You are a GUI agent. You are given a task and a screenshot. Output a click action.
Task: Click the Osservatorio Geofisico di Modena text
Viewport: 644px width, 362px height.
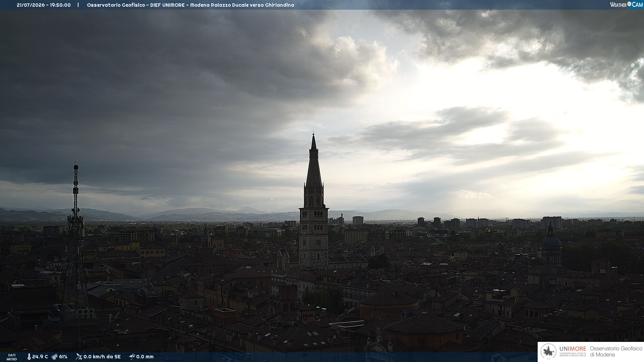coord(616,352)
